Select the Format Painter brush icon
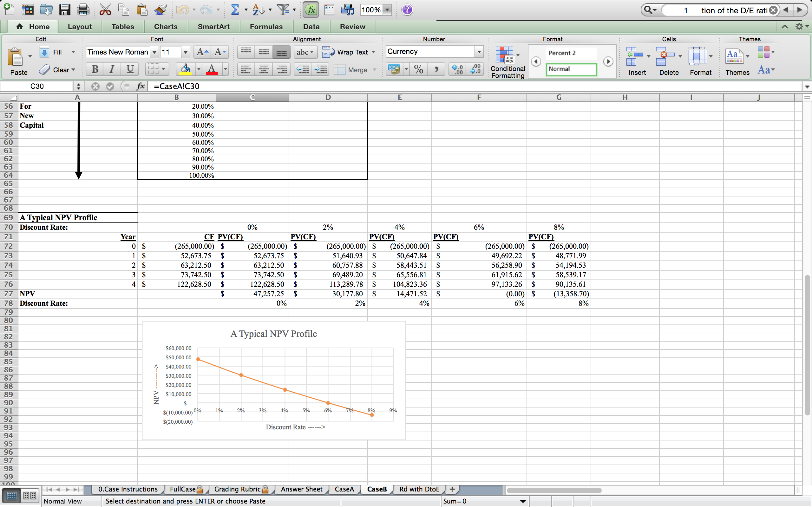 click(160, 10)
